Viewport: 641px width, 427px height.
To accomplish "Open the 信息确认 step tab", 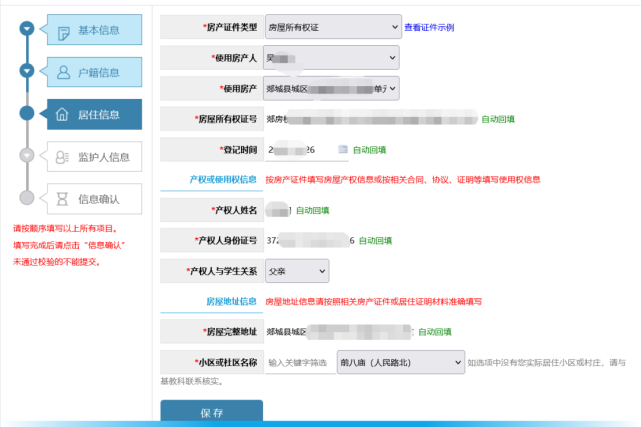I will (x=94, y=199).
